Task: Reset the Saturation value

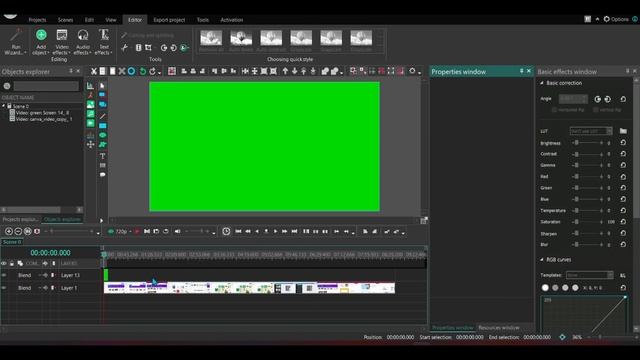Action: 623,222
